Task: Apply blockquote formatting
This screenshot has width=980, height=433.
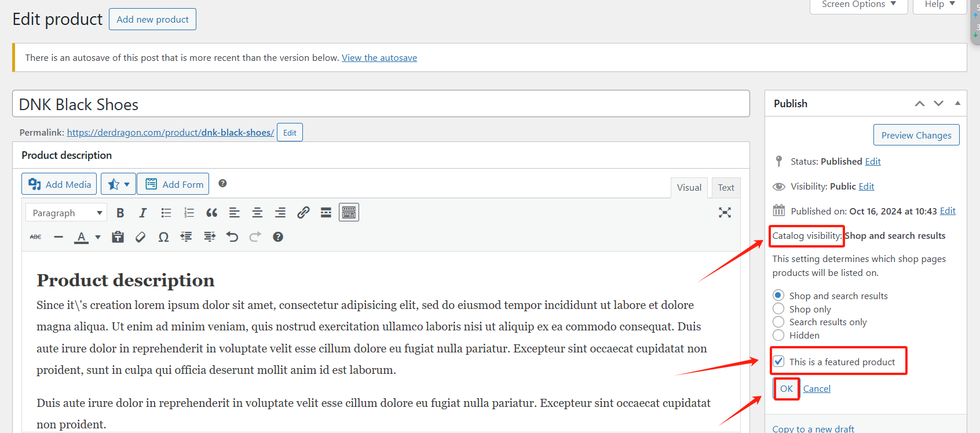Action: [211, 213]
